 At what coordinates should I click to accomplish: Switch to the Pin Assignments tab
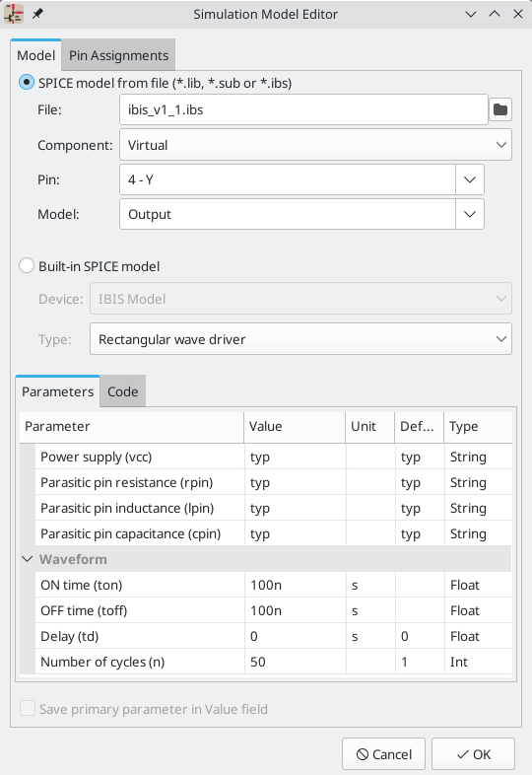click(x=118, y=55)
